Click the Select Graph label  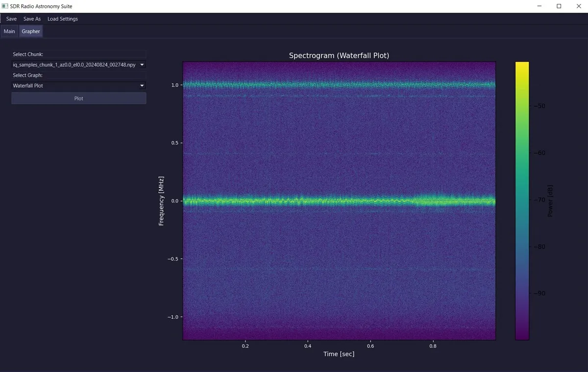pos(28,75)
